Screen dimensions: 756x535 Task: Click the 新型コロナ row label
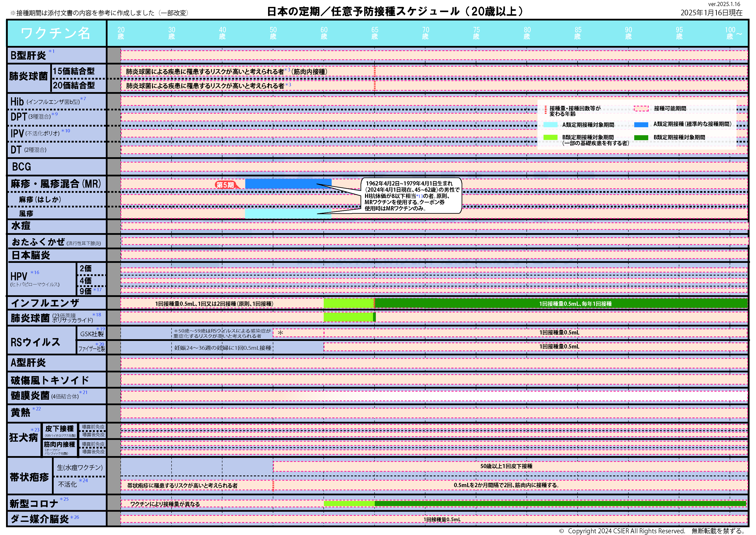34,503
